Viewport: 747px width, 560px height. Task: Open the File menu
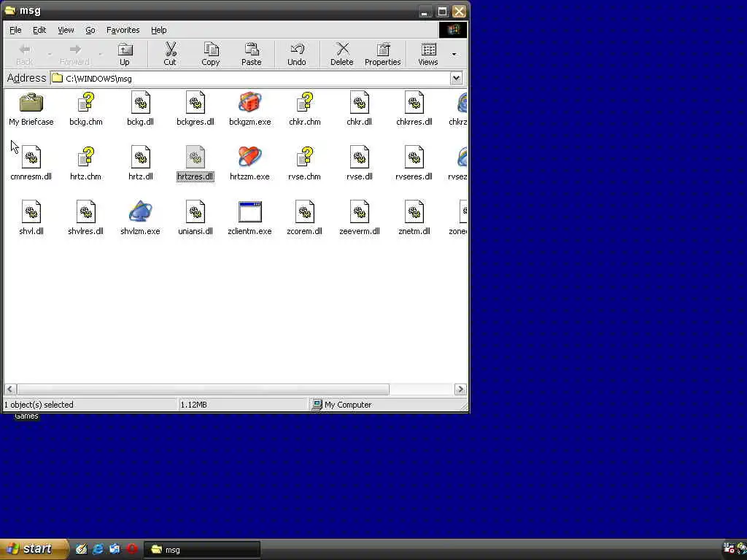15,30
